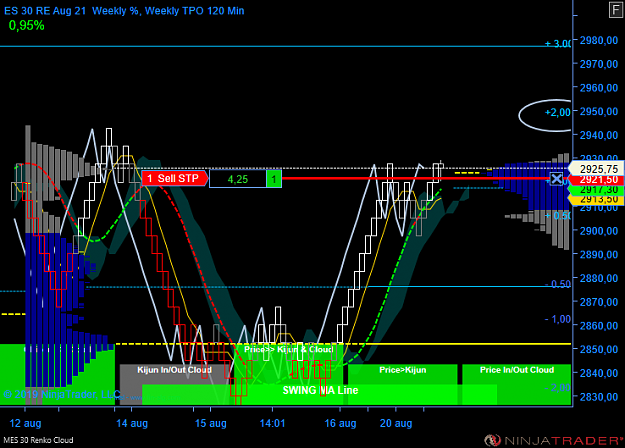625x448 pixels.
Task: Click the red 2921,50 price marker
Action: (x=596, y=180)
